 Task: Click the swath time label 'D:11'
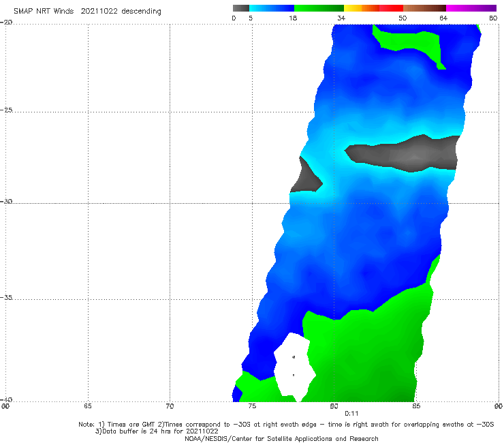[x=351, y=414]
